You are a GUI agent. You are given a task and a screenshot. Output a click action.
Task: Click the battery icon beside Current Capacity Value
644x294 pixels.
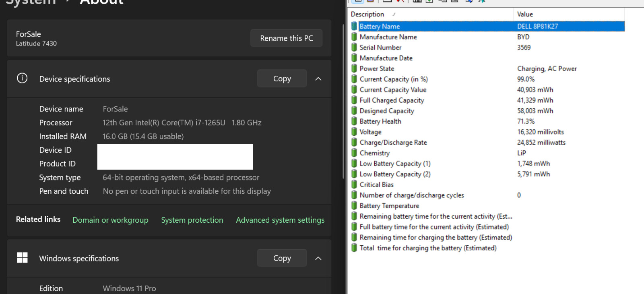pos(354,89)
